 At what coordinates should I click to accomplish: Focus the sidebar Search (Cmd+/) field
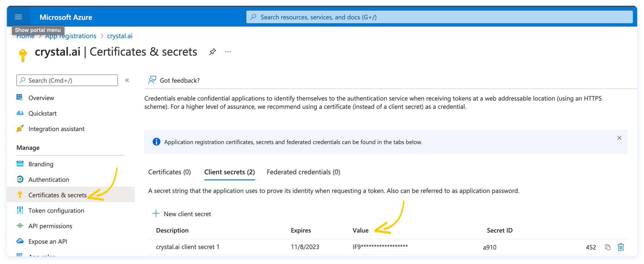coord(67,80)
